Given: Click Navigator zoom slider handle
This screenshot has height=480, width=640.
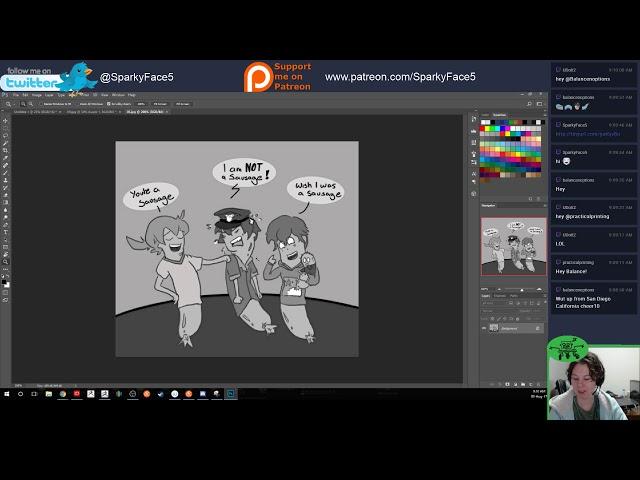Looking at the screenshot, I should [x=522, y=290].
